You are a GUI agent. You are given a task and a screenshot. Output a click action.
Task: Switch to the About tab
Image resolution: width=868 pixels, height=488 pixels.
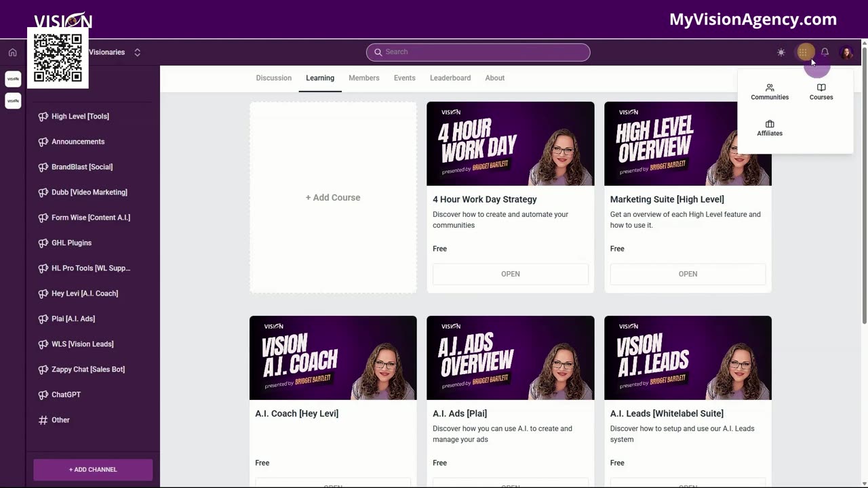[x=495, y=78]
